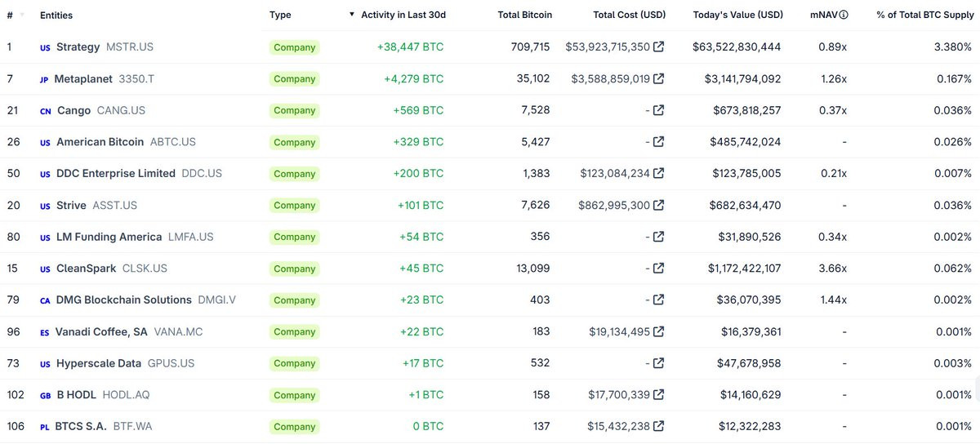Open DMG Blockchain Solutions entity link
980x444 pixels.
[123, 300]
